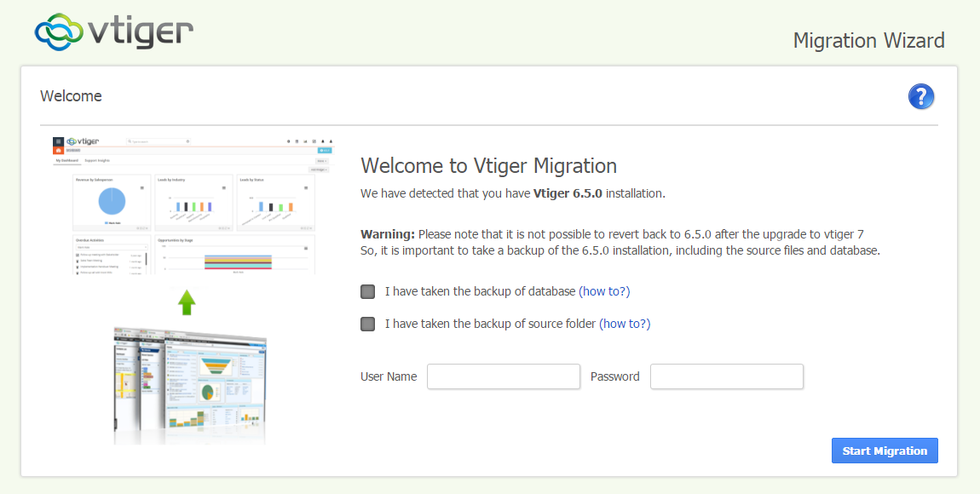Viewport: 980px width, 494px height.
Task: Click the vtiger 7 dashboard preview thumbnail
Action: [193, 205]
